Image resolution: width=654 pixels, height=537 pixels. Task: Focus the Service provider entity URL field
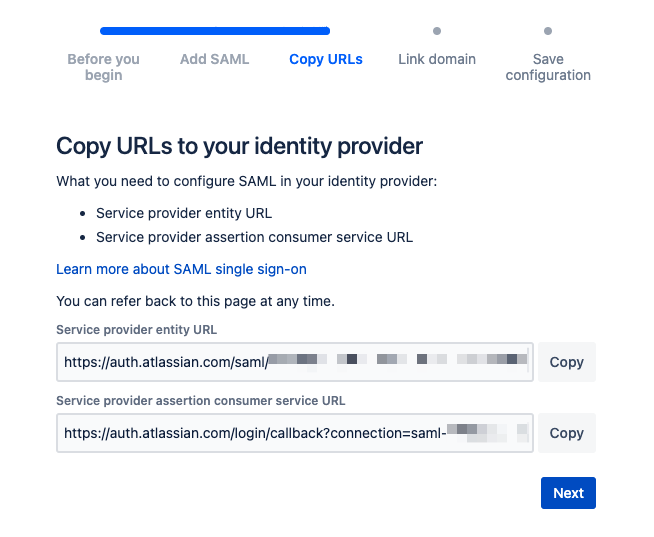294,362
